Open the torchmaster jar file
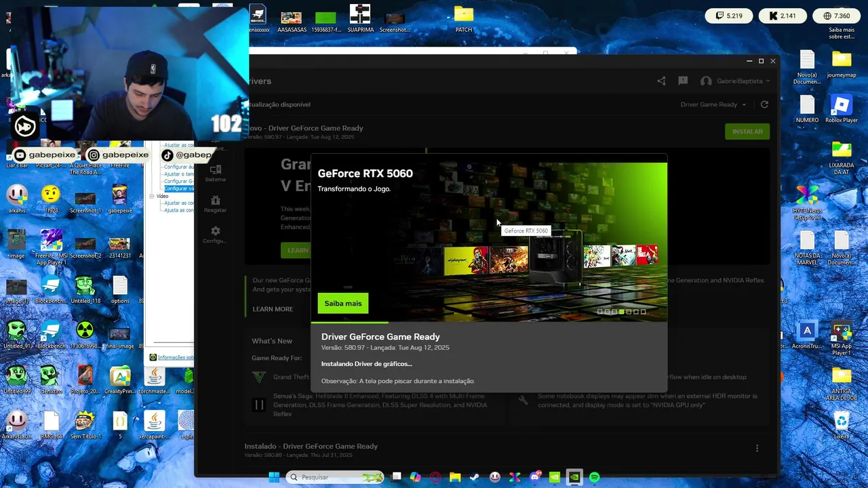This screenshot has height=488, width=868. (154, 380)
